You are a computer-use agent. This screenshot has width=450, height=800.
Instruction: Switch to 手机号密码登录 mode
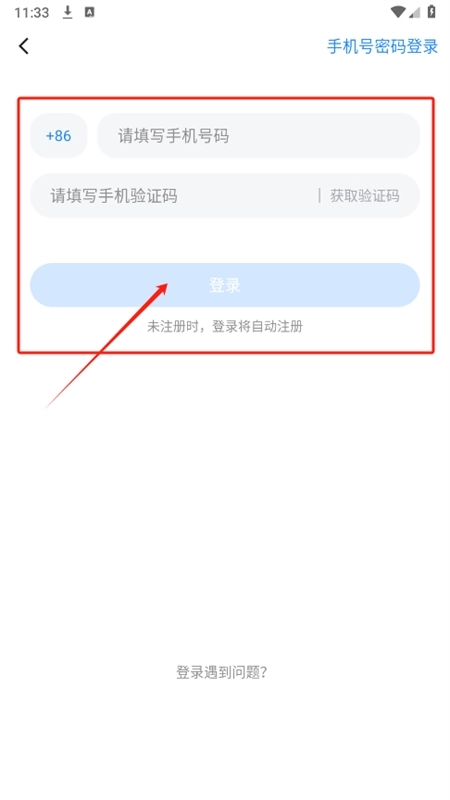[x=383, y=46]
